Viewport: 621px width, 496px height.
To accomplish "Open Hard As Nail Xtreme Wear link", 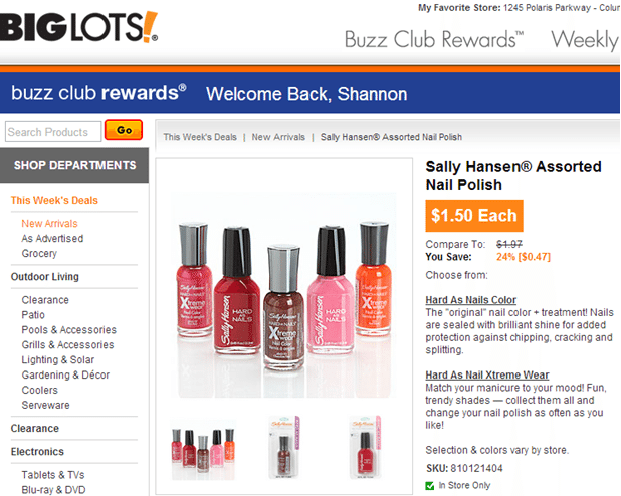I will [x=487, y=375].
